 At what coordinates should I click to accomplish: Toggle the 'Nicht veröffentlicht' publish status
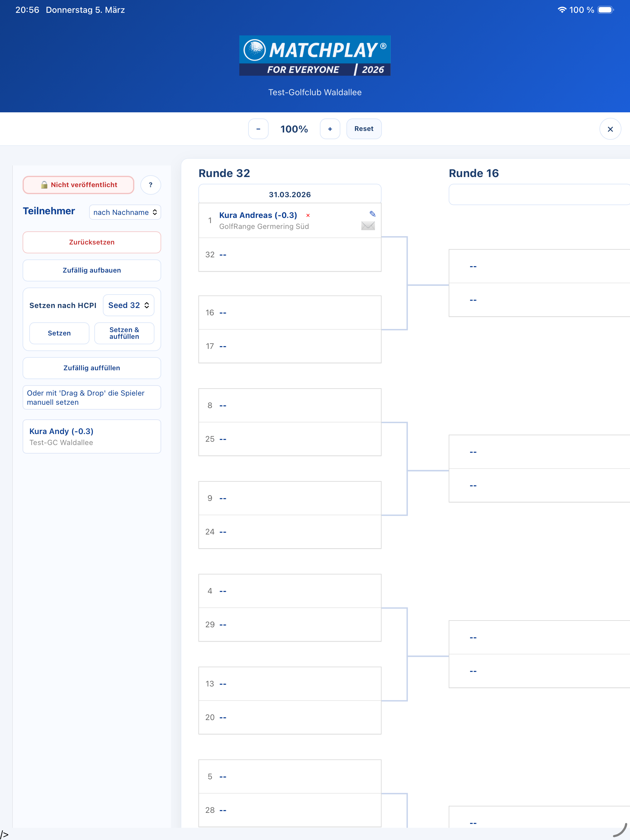click(79, 185)
